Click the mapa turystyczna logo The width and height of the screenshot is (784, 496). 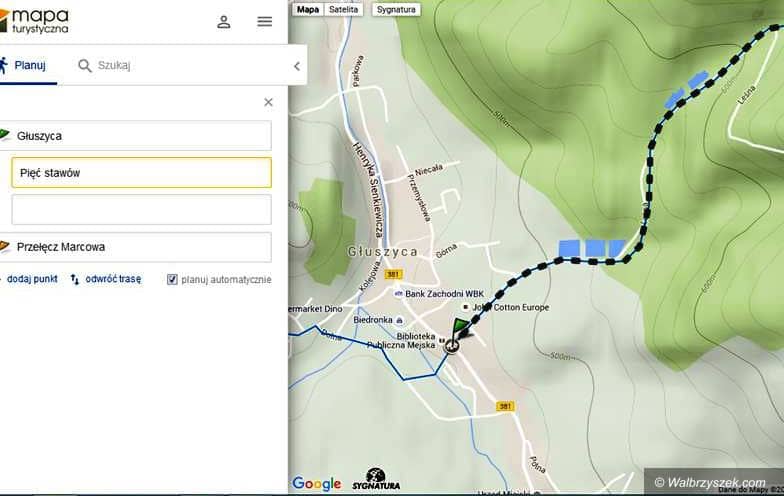[x=36, y=21]
